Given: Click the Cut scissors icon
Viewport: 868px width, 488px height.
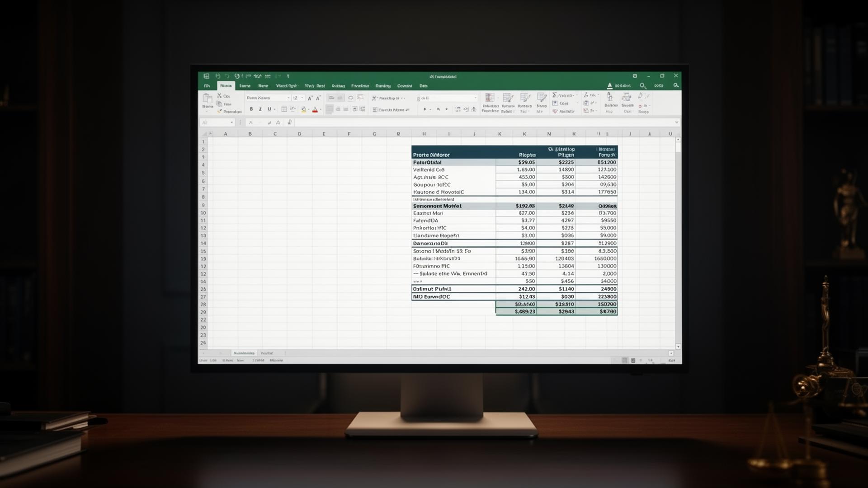Looking at the screenshot, I should 219,96.
